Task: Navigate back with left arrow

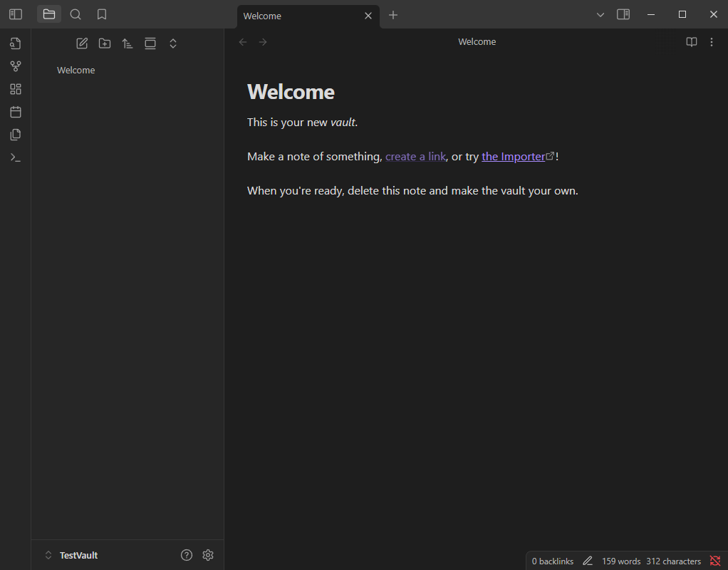Action: pyautogui.click(x=243, y=42)
